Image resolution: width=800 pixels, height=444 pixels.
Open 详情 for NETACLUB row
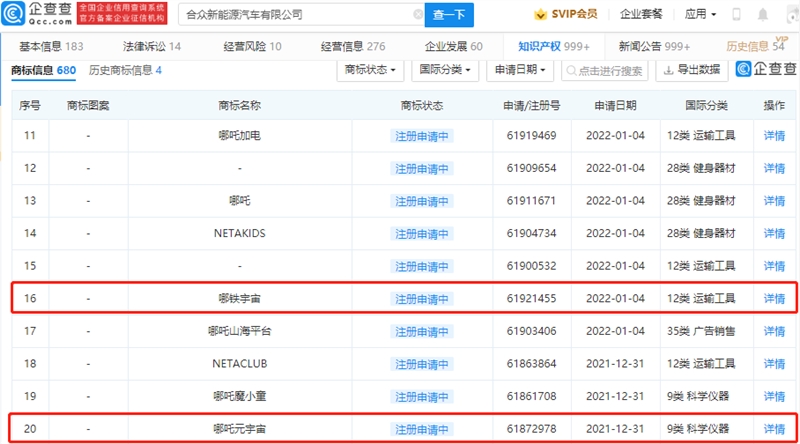coord(774,364)
